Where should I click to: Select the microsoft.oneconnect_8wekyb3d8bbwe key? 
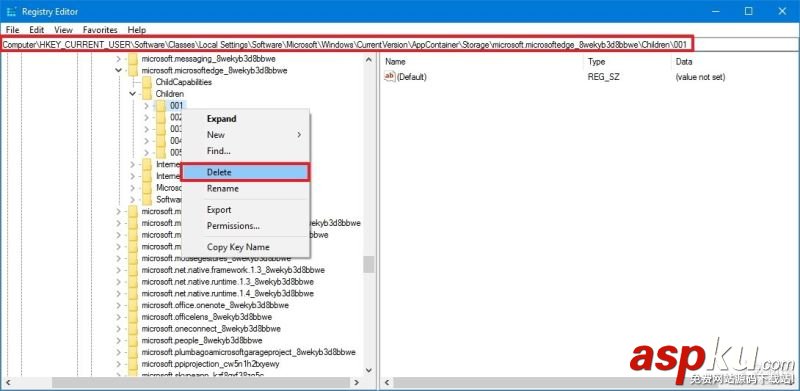(211, 329)
